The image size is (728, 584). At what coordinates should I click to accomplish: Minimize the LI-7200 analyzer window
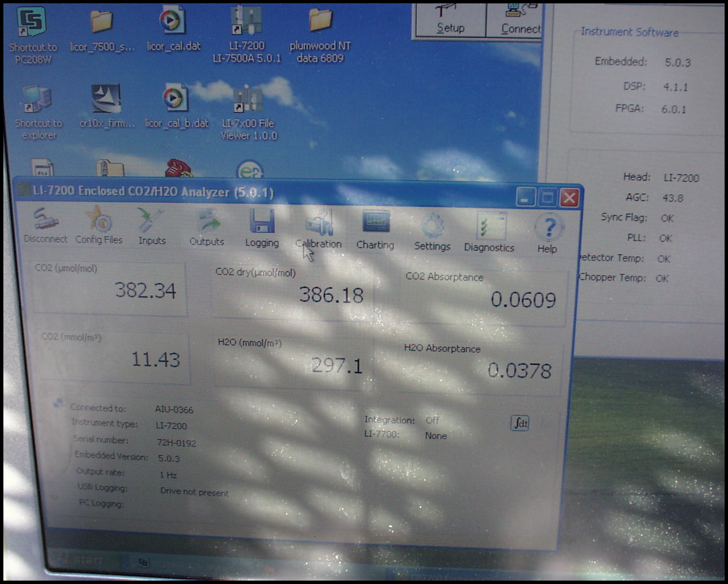click(525, 197)
